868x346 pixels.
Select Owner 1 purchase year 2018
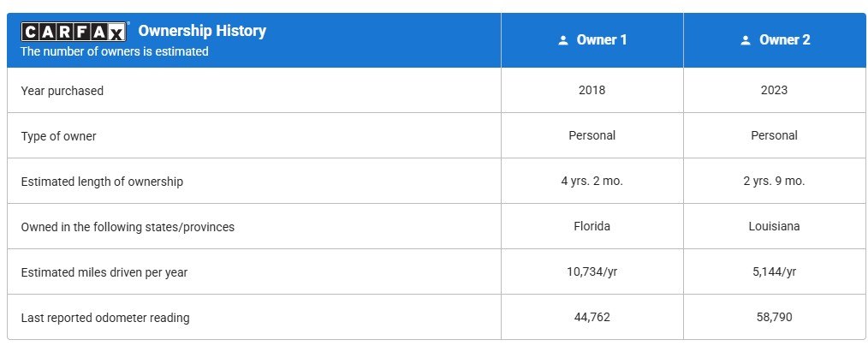(x=592, y=90)
